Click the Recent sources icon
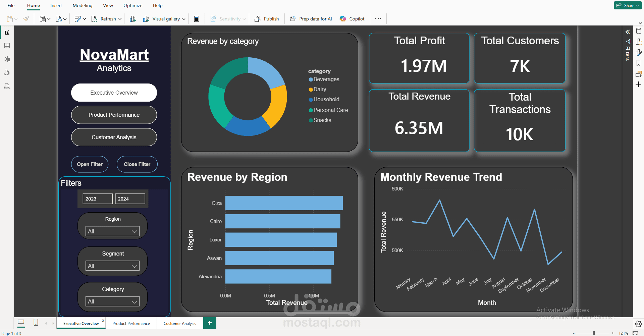Image resolution: width=644 pixels, height=336 pixels. (x=59, y=19)
